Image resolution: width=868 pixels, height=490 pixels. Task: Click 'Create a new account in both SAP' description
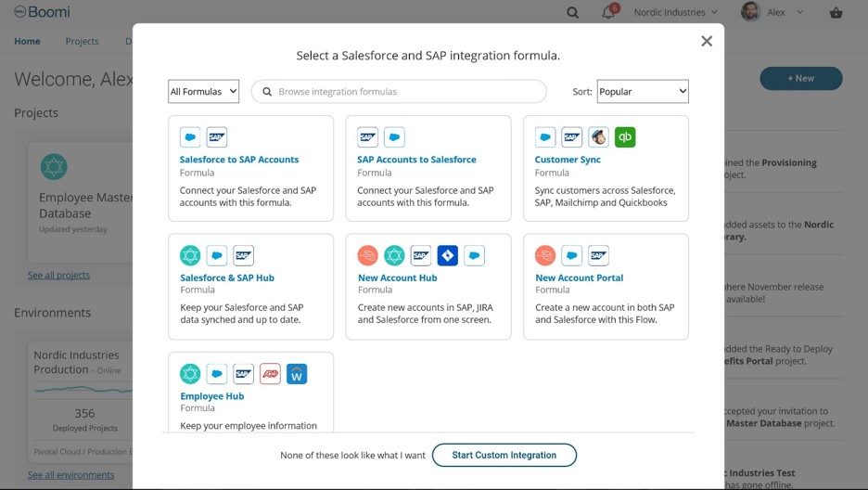605,314
